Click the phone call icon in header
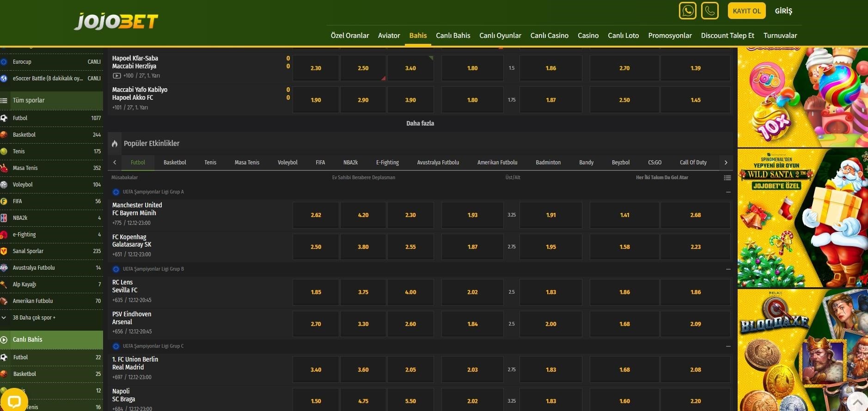This screenshot has height=411, width=868. pyautogui.click(x=709, y=11)
